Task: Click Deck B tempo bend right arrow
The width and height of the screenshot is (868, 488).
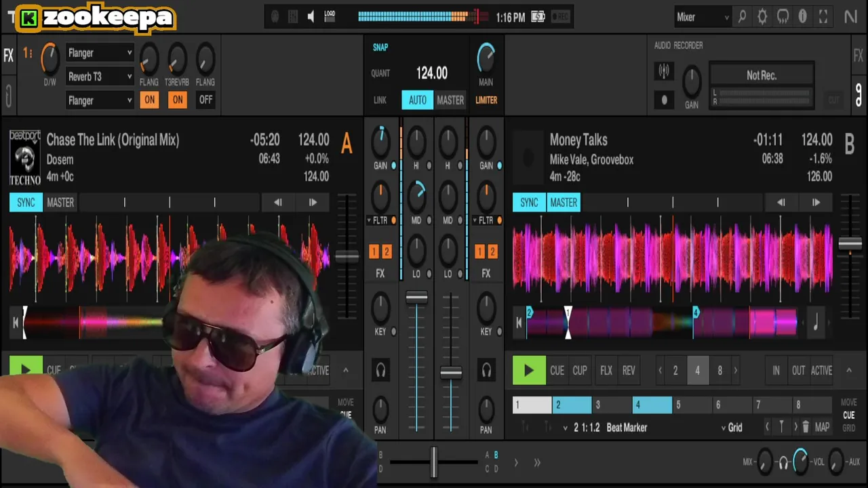Action: pyautogui.click(x=816, y=202)
